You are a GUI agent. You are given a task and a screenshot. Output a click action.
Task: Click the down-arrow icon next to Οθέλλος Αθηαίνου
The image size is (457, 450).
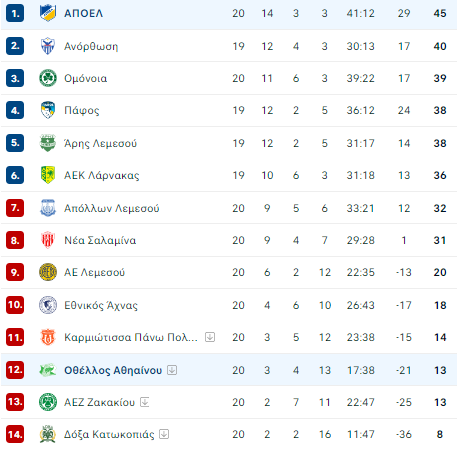[x=172, y=370]
